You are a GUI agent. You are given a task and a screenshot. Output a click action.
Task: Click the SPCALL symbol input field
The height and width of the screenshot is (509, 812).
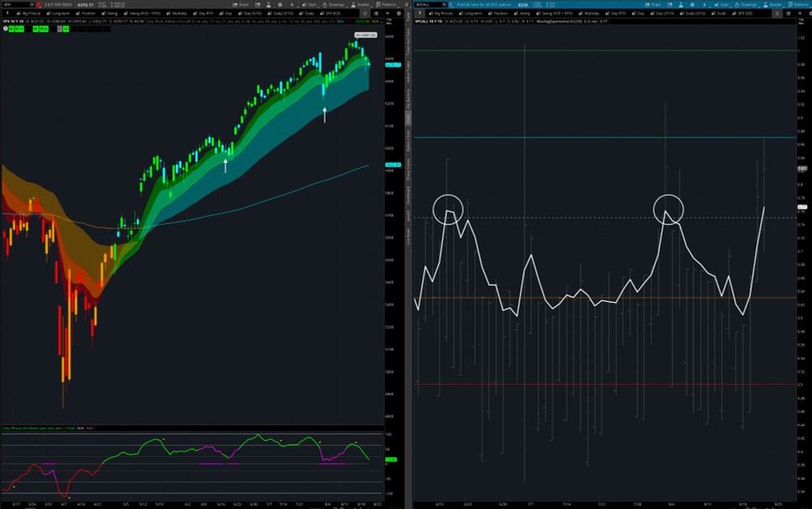pyautogui.click(x=428, y=5)
